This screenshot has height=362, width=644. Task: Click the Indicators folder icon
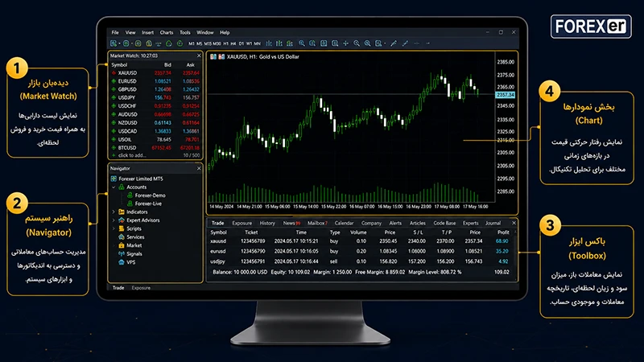pyautogui.click(x=122, y=212)
